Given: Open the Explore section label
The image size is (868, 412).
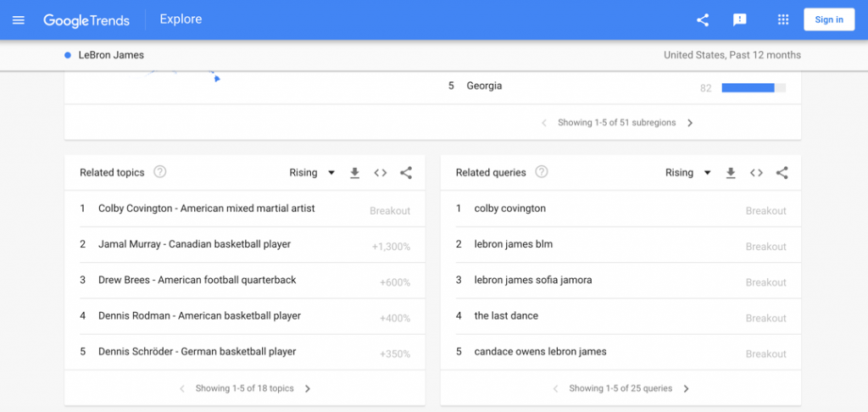Looking at the screenshot, I should point(181,19).
